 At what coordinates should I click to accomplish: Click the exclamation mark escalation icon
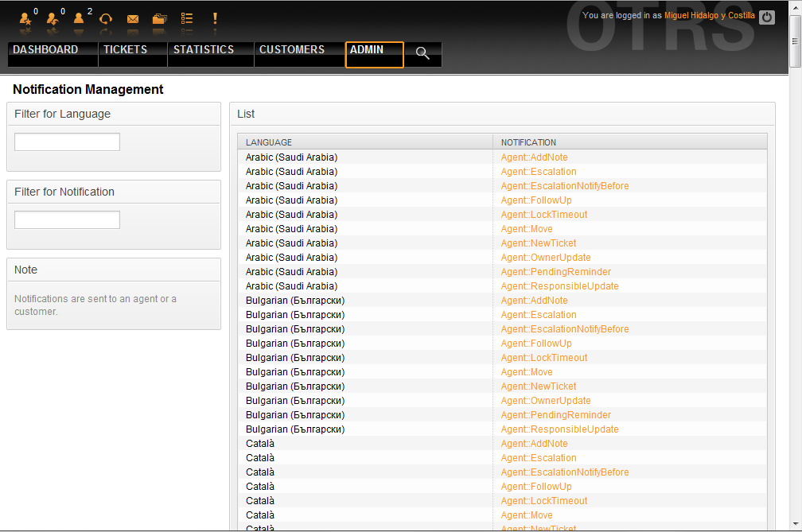tap(214, 18)
